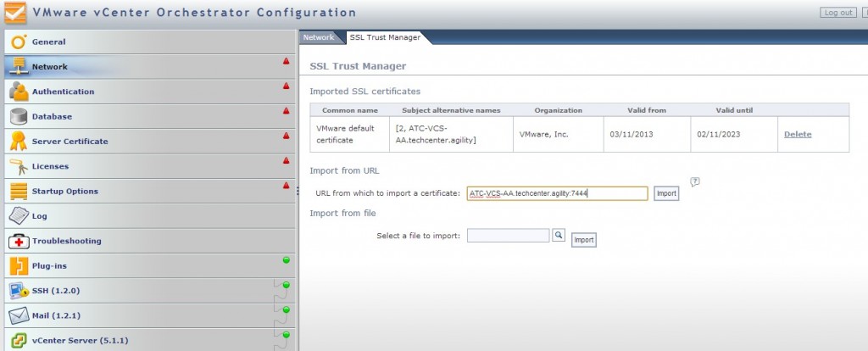
Task: Click the Organization column header
Action: (x=558, y=110)
